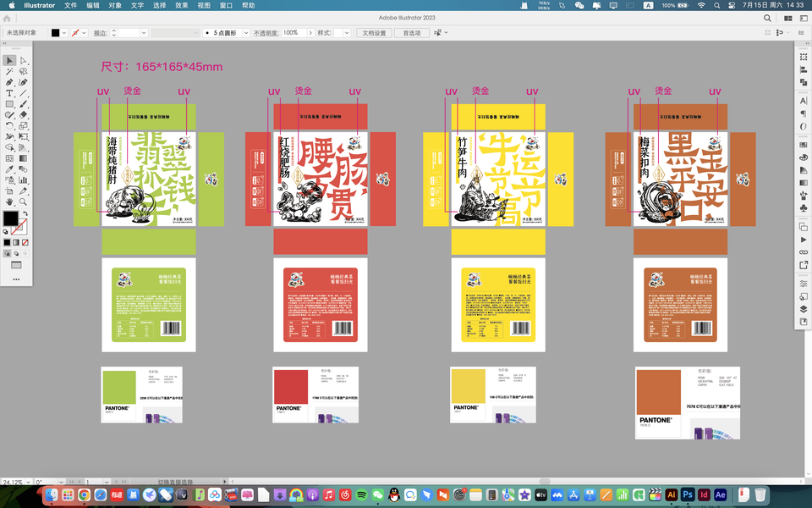
Task: Select the Magic Wand tool
Action: [x=9, y=71]
